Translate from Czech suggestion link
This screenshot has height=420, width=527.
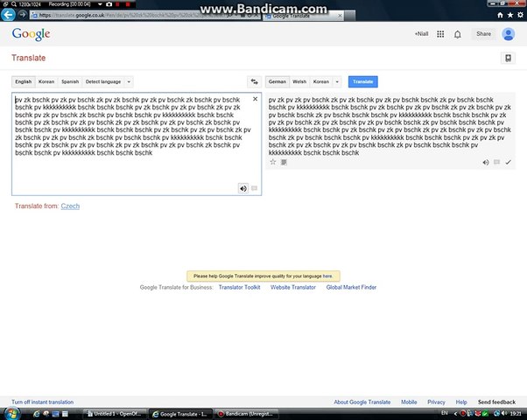pyautogui.click(x=70, y=206)
